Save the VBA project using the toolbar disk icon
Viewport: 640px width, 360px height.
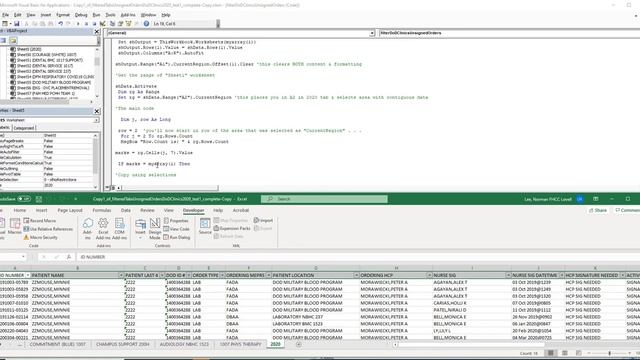[17, 24]
